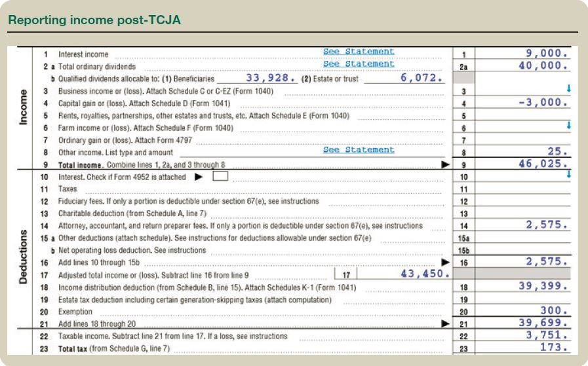Click the blue arrow on line 10
This screenshot has width=588, height=366.
point(568,174)
